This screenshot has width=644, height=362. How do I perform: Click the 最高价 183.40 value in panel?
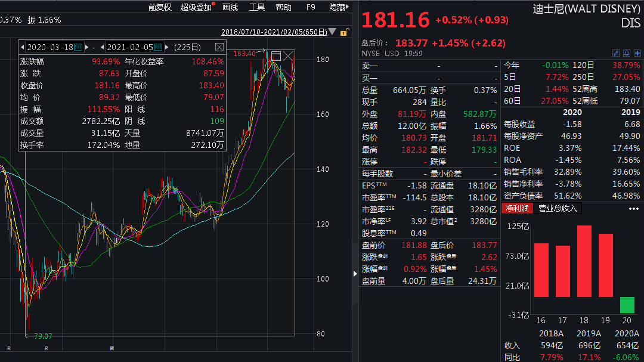pos(212,85)
